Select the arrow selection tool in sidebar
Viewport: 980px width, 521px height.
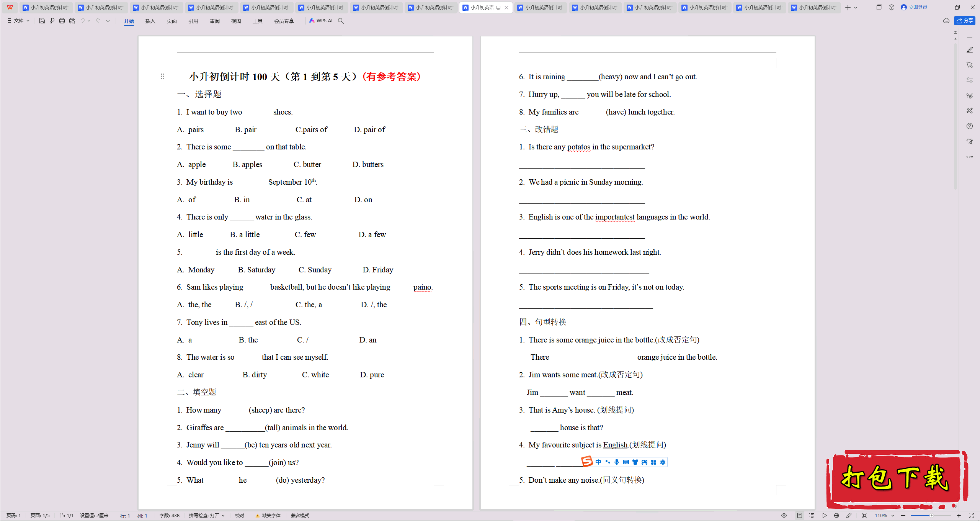click(x=970, y=65)
